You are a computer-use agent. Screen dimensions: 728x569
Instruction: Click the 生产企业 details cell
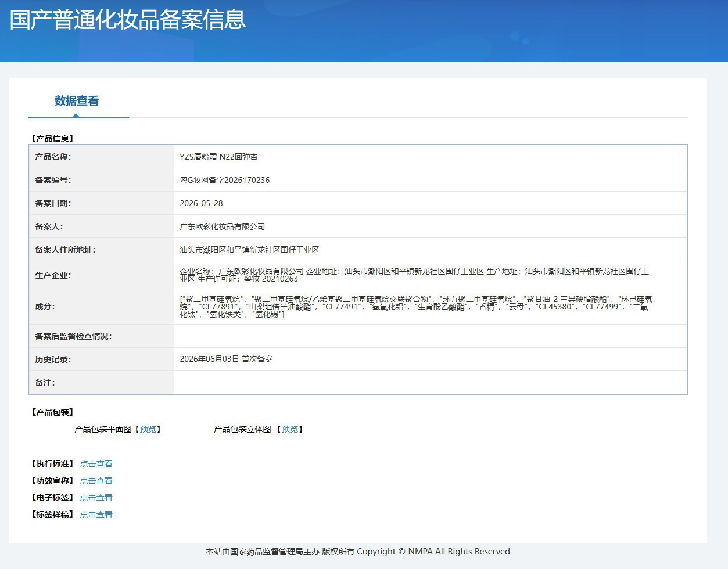click(x=430, y=275)
